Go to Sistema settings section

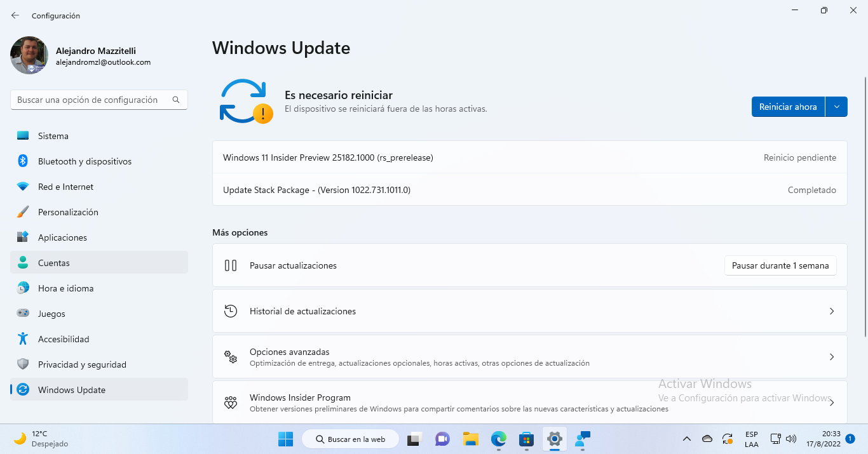(53, 136)
